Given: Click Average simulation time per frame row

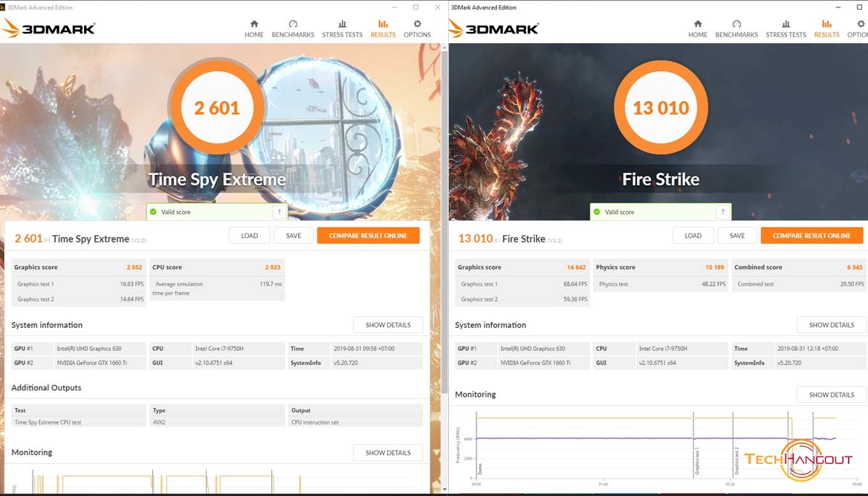Looking at the screenshot, I should click(217, 289).
